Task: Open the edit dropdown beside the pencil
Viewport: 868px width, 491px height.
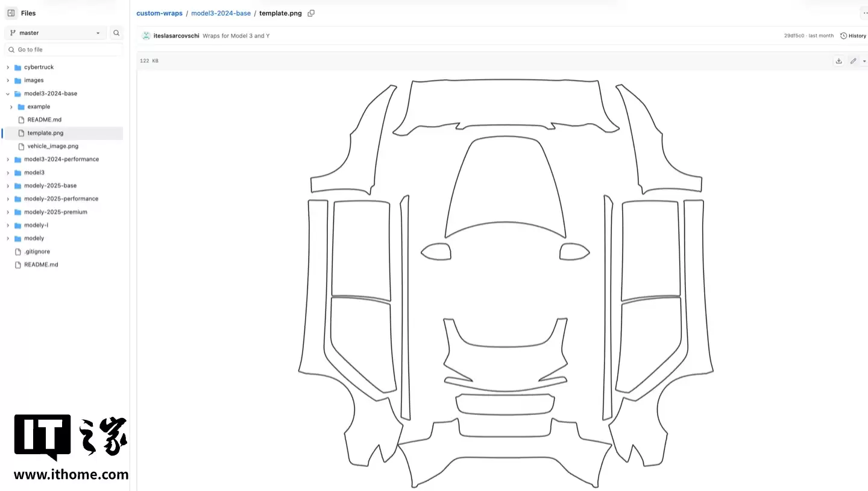Action: (864, 60)
